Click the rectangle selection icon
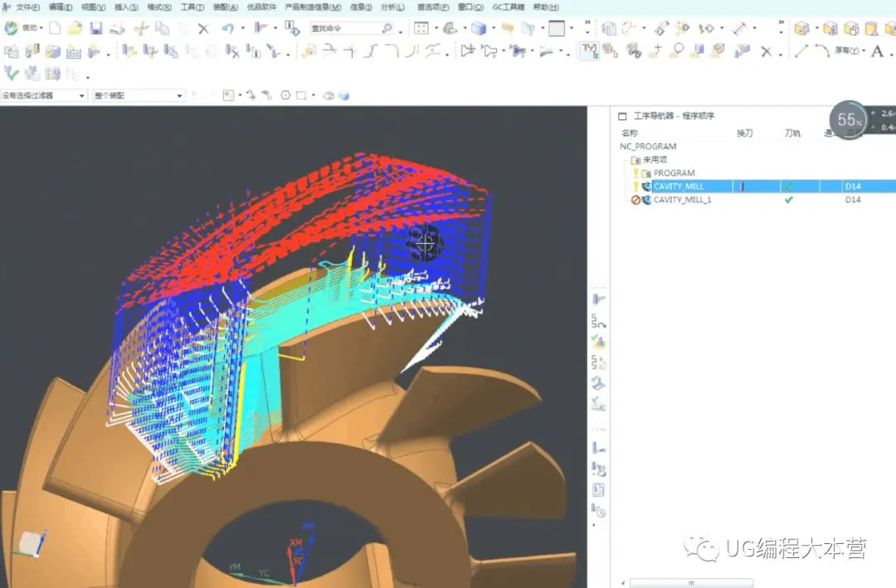Screen dimensions: 896x588 point(301,95)
